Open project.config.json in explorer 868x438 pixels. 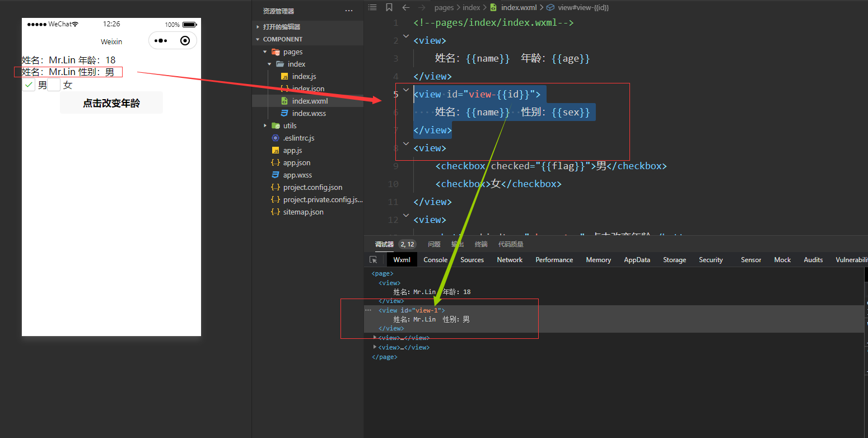[307, 187]
